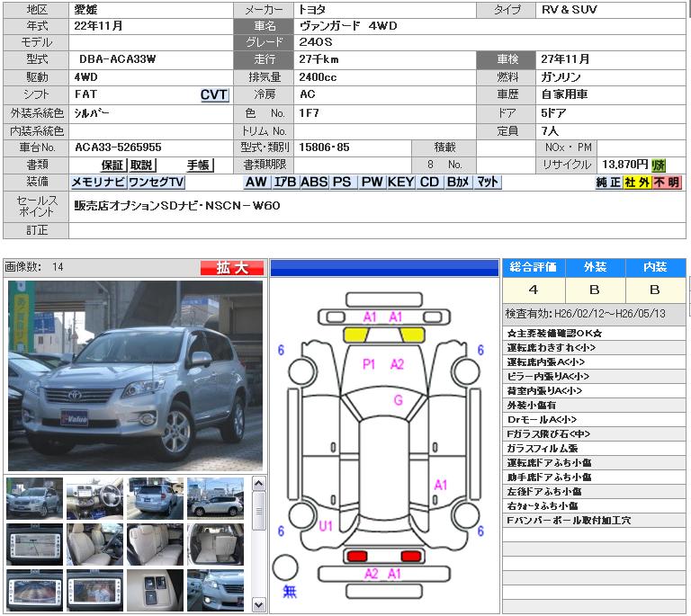This screenshot has width=691, height=616.
Task: Select the ABS equipment badge
Action: coord(314,183)
